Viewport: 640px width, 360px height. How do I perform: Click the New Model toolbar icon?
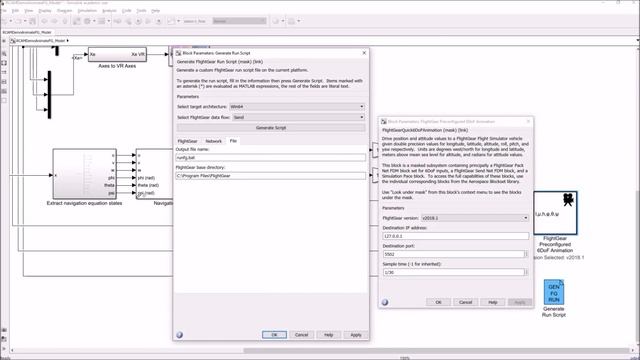coord(5,21)
